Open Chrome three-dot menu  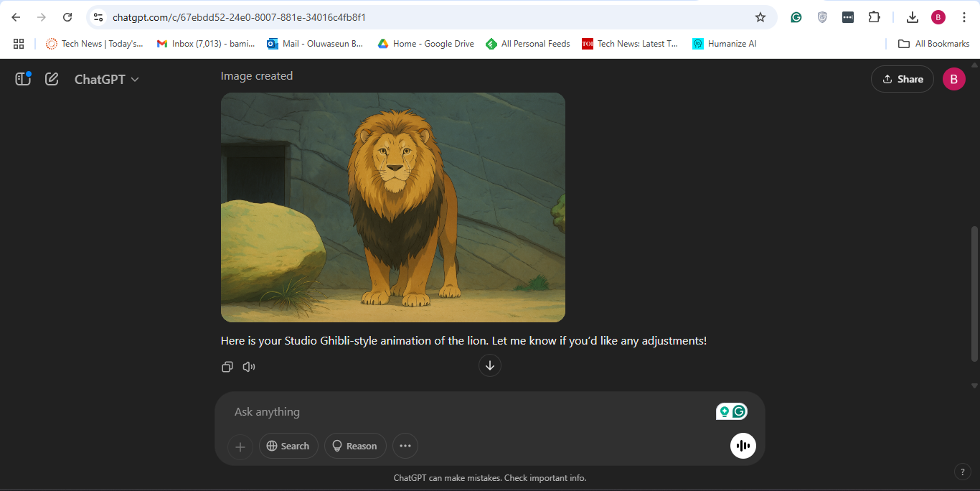[964, 17]
